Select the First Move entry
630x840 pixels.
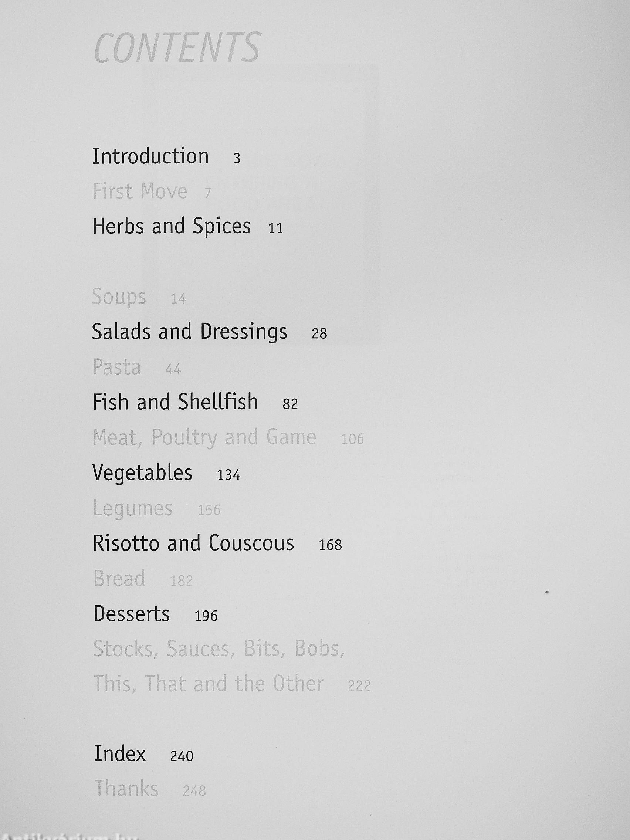pos(140,191)
